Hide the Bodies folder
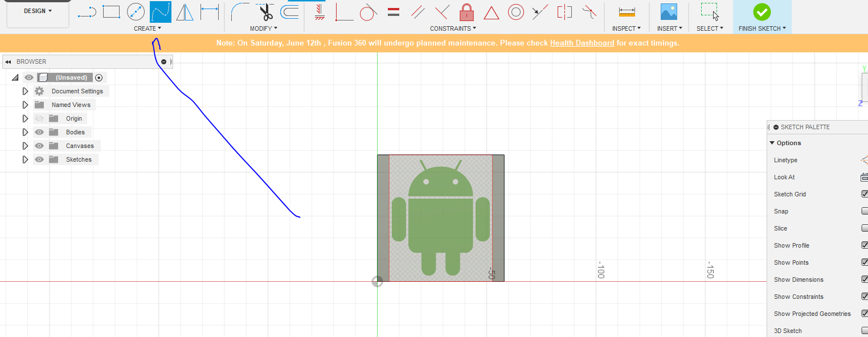 (39, 132)
